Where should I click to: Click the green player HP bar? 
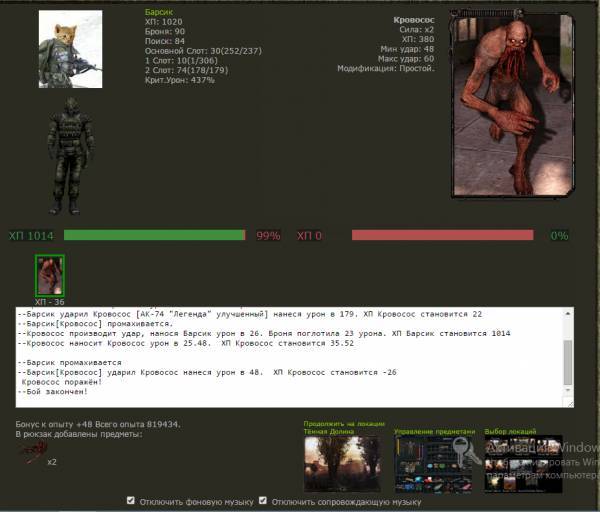click(x=154, y=235)
